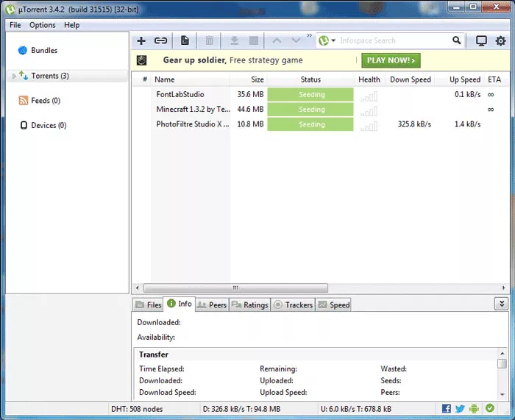Expand hidden toolbar items chevron
Screen dimensions: 515x420
click(x=310, y=35)
